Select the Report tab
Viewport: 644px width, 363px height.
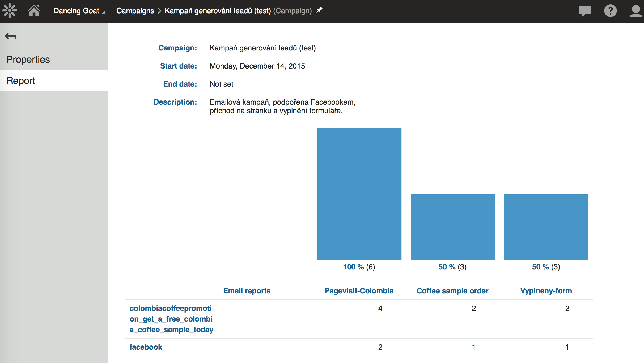tap(21, 81)
